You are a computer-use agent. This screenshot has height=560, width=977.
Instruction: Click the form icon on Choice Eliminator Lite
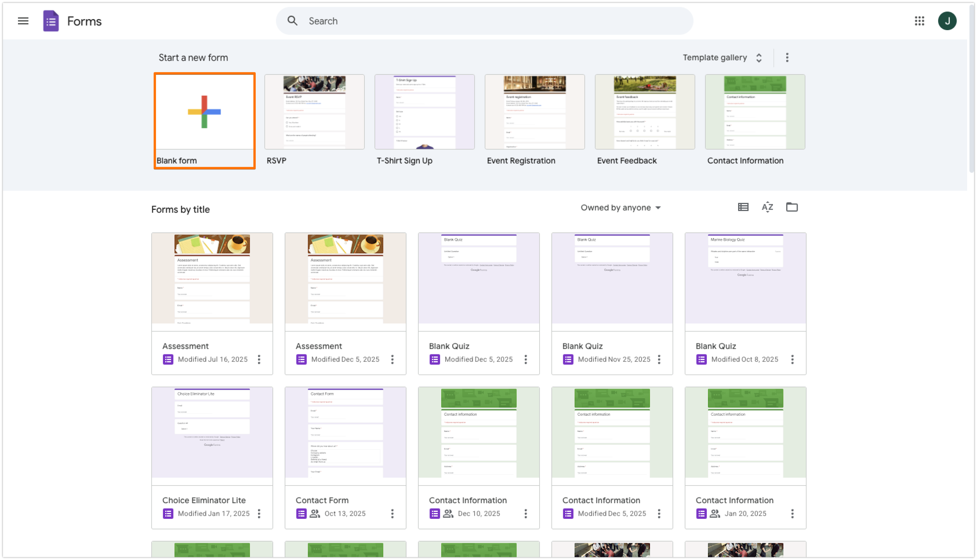pos(168,514)
